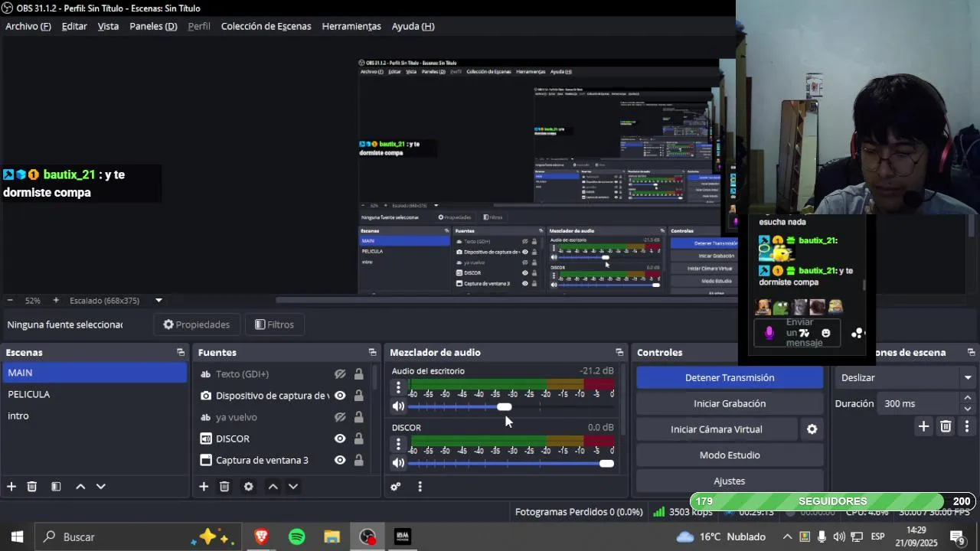This screenshot has width=980, height=551.
Task: Move scene down with arrow icon
Action: point(100,487)
